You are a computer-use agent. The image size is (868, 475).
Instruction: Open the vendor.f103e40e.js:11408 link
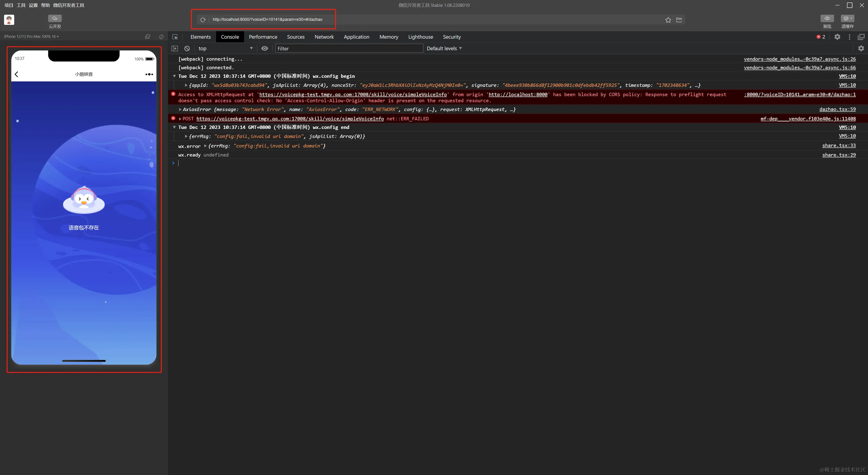tap(808, 119)
